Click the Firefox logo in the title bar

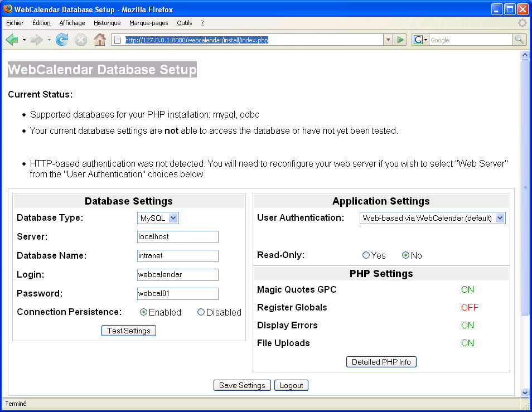(x=7, y=9)
